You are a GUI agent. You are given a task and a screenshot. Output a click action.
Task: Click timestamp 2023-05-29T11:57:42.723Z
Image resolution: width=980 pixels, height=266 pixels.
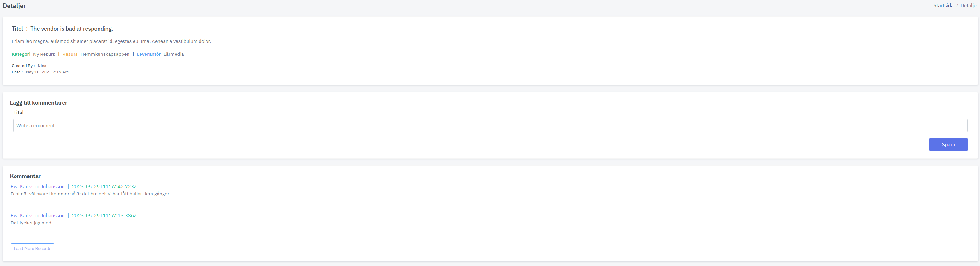[x=104, y=187]
